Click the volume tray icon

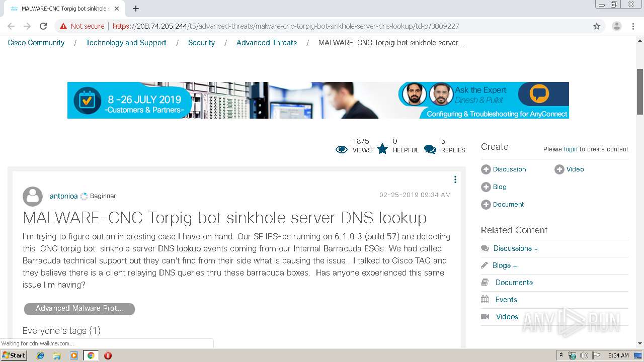584,355
